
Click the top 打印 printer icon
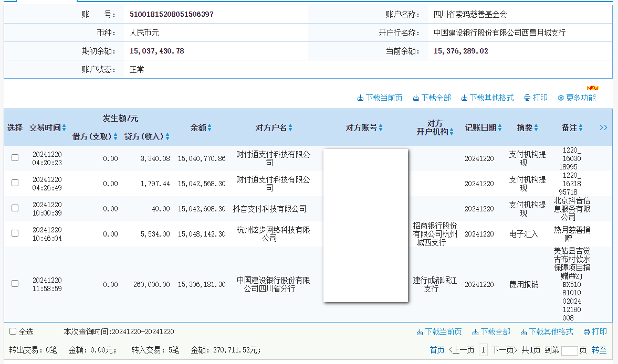527,98
